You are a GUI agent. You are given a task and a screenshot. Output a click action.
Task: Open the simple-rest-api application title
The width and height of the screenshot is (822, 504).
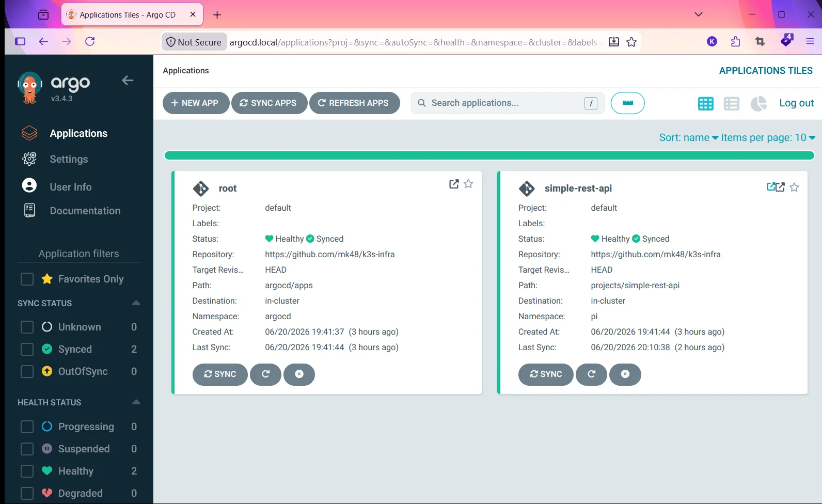coord(578,188)
